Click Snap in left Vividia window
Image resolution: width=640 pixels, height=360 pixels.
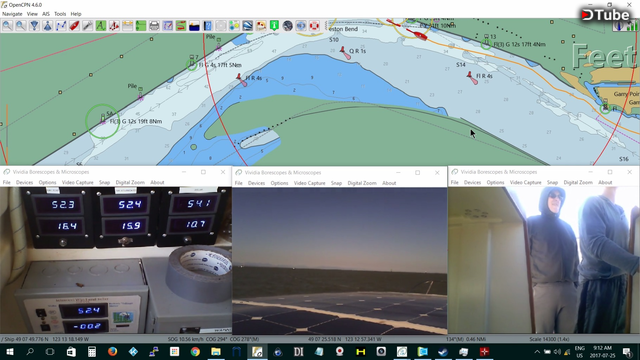104,182
